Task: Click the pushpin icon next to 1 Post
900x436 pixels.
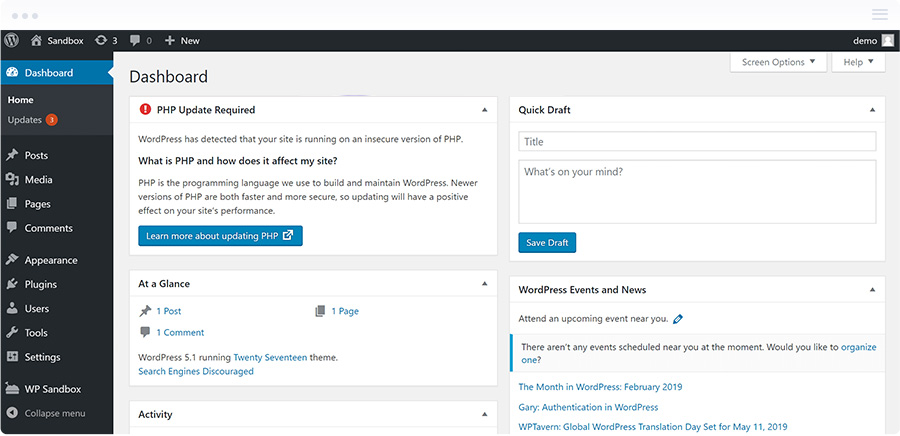Action: (x=145, y=311)
